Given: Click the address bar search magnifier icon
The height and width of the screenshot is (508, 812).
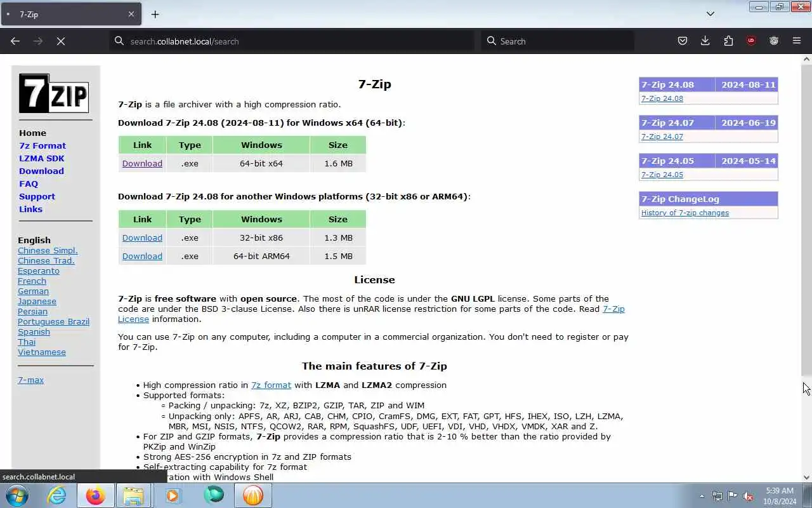Looking at the screenshot, I should point(119,41).
